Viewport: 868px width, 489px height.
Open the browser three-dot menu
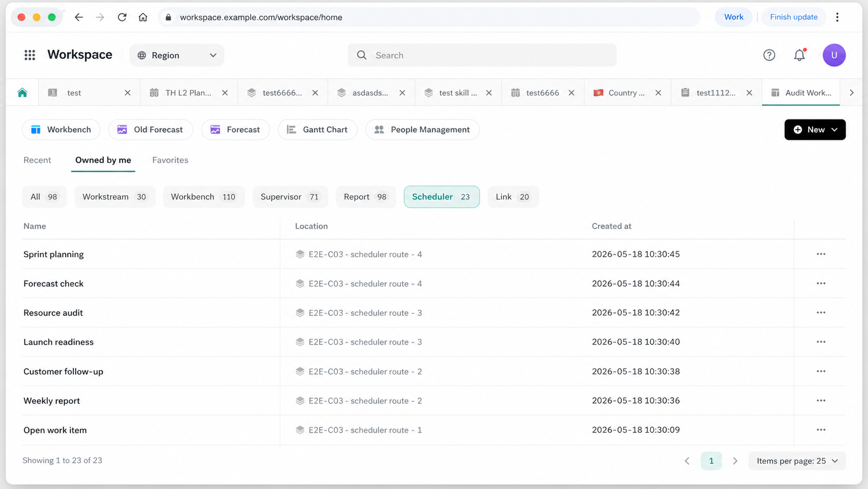[837, 17]
